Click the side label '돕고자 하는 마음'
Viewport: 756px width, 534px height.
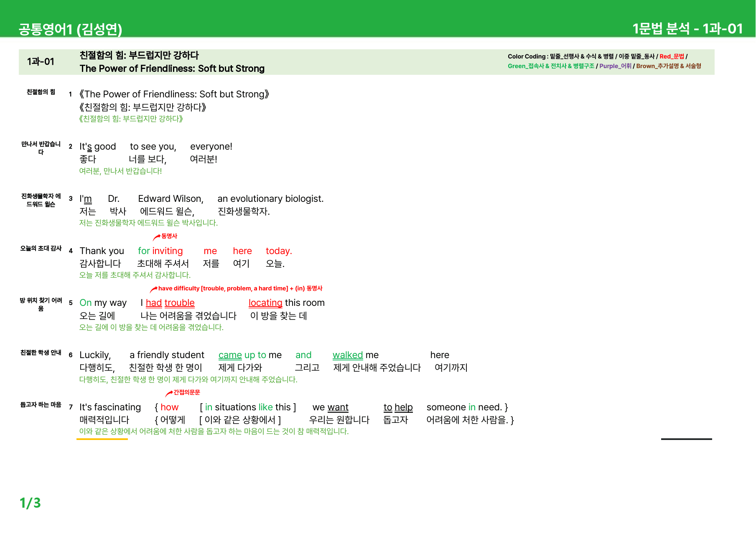pyautogui.click(x=41, y=404)
